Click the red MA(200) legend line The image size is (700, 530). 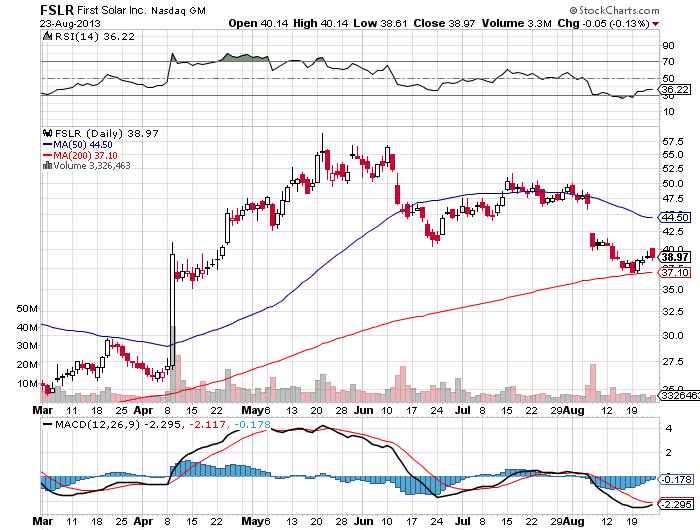click(x=47, y=155)
